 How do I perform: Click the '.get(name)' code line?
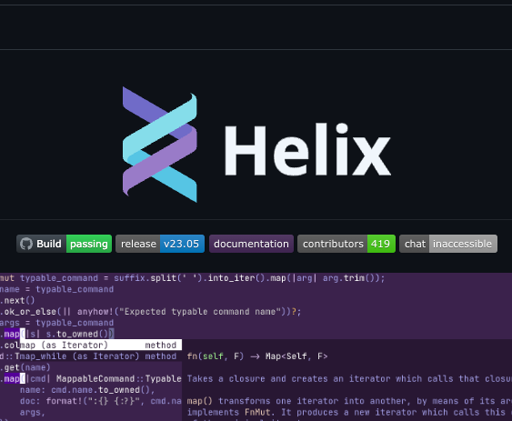point(25,367)
